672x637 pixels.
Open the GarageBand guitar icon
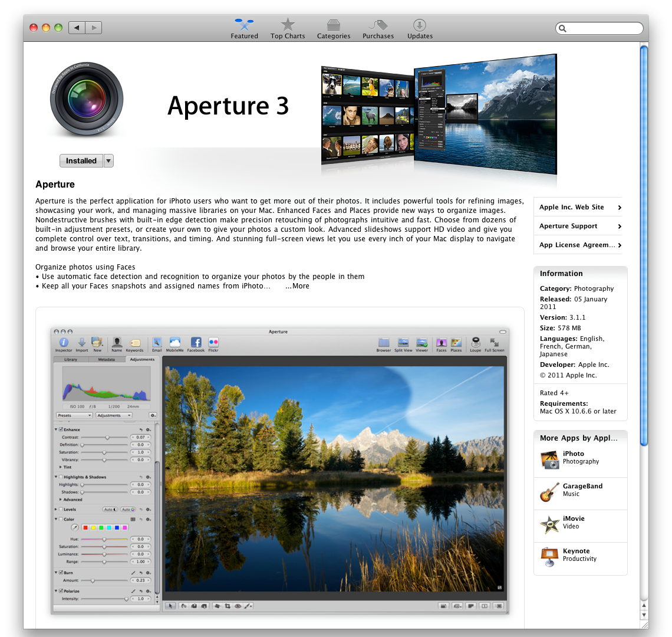550,492
